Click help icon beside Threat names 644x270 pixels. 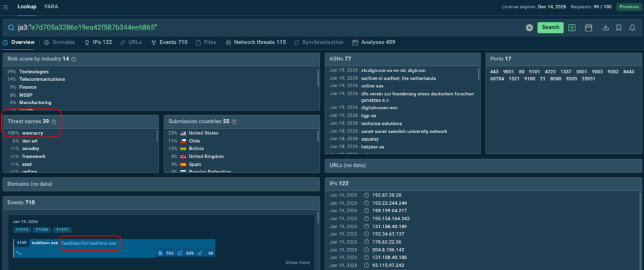(53, 122)
